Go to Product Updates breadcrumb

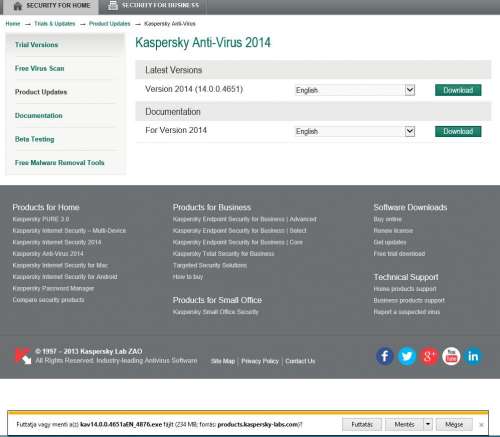109,24
